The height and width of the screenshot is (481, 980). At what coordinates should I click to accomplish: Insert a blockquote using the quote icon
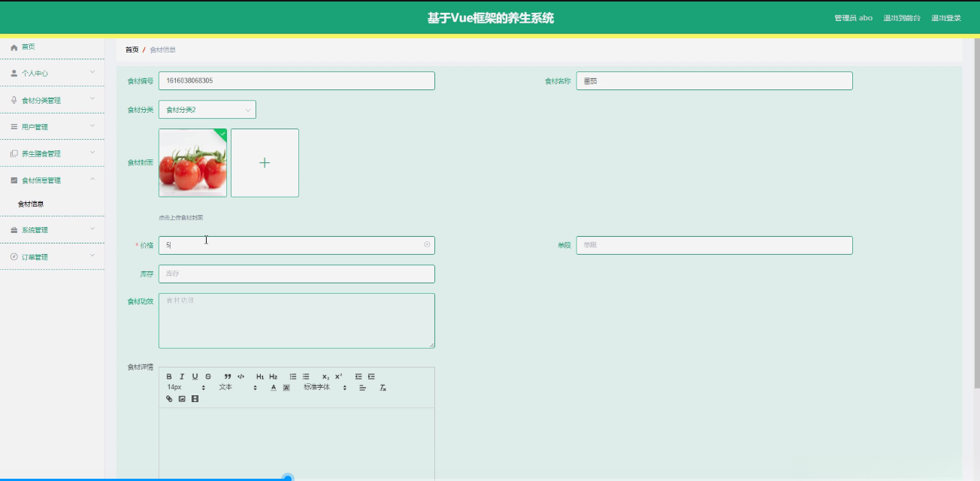point(227,377)
